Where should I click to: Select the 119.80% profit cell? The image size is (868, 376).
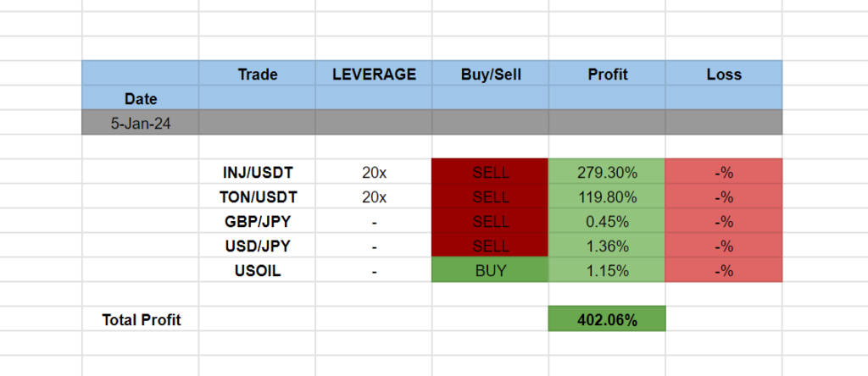click(607, 197)
